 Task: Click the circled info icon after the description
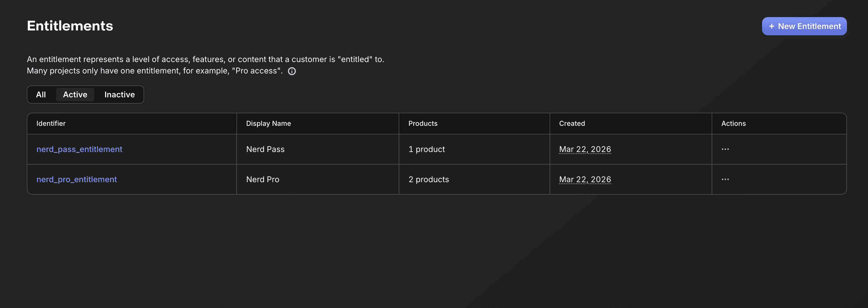(x=292, y=71)
